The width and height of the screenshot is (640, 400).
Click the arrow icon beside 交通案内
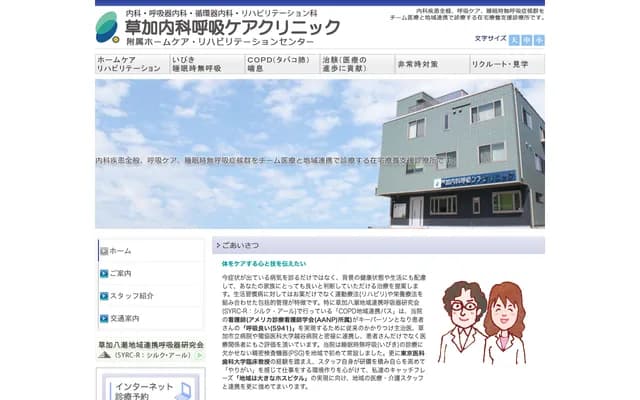click(x=104, y=319)
